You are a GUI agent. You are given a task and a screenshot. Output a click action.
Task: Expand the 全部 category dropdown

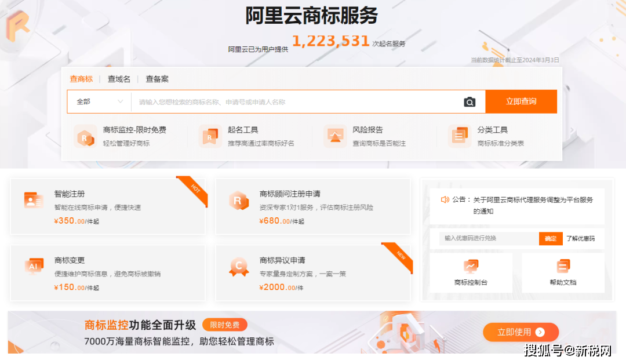click(x=100, y=101)
